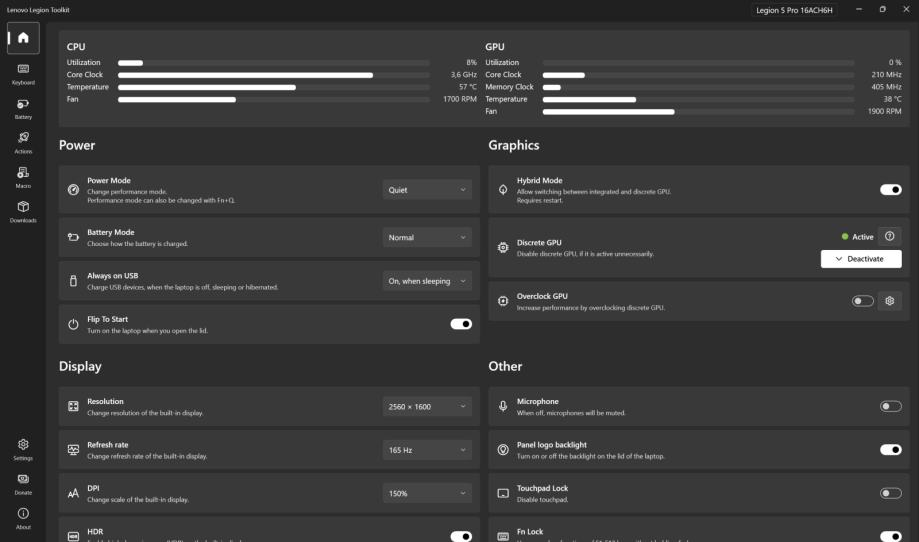The width and height of the screenshot is (919, 542).
Task: Click the Panel logo backlight icon
Action: [x=503, y=449]
